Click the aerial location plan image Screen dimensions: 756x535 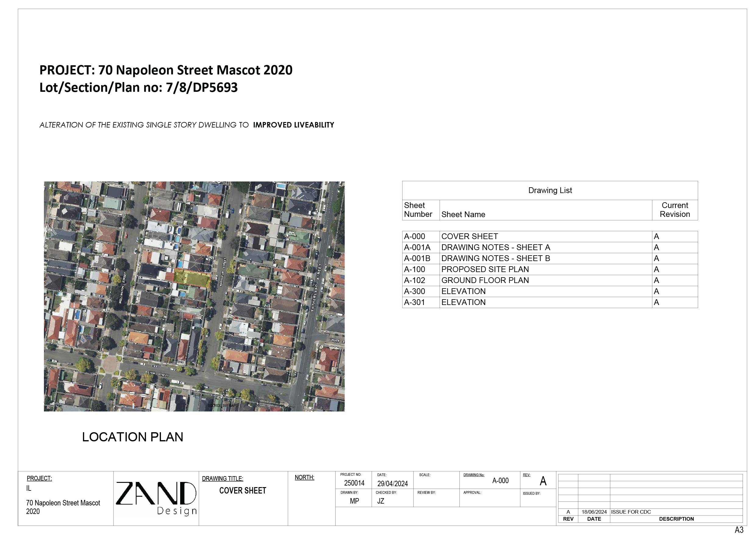tap(194, 296)
